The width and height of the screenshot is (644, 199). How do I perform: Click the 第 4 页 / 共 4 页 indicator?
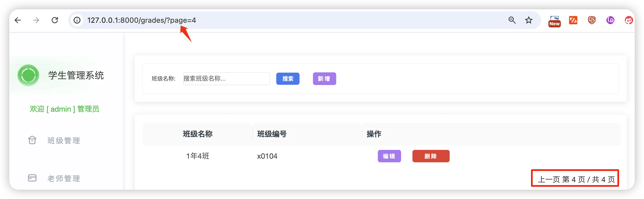(x=588, y=179)
